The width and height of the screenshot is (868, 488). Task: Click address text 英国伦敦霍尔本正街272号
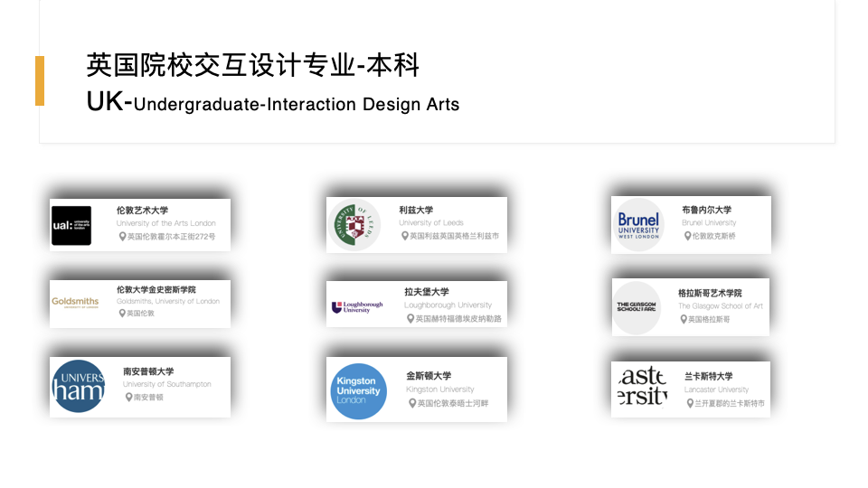tap(172, 236)
